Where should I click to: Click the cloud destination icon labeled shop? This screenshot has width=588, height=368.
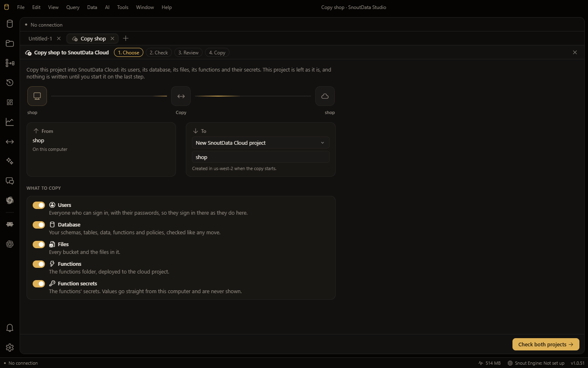coord(325,96)
